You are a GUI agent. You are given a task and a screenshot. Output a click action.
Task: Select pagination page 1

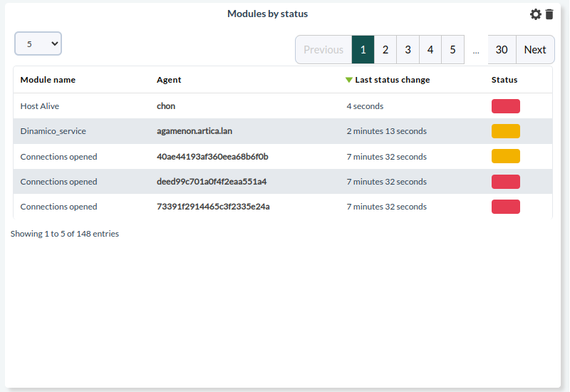click(x=363, y=49)
